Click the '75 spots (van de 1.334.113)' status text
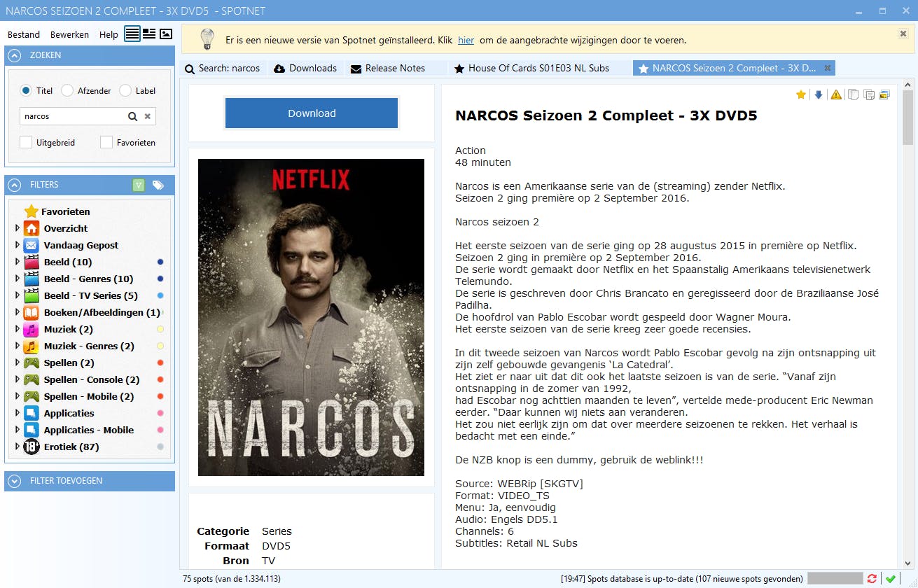This screenshot has height=588, width=918. (x=232, y=579)
